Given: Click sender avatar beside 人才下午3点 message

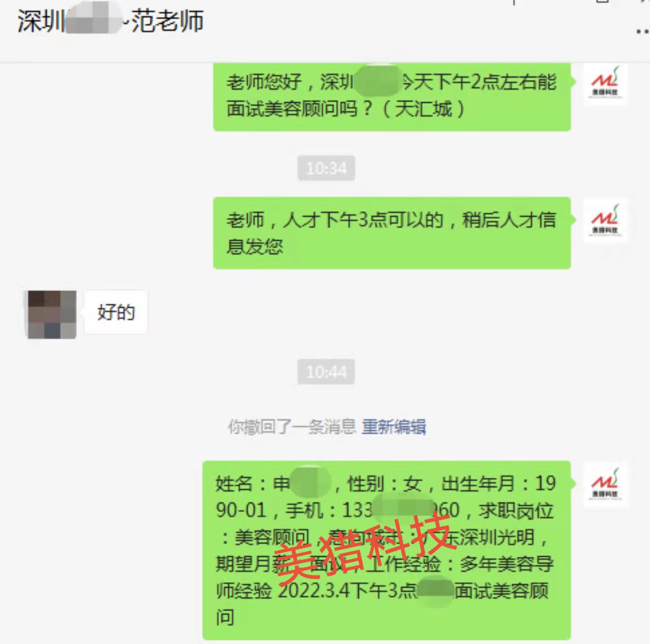Looking at the screenshot, I should 605,219.
